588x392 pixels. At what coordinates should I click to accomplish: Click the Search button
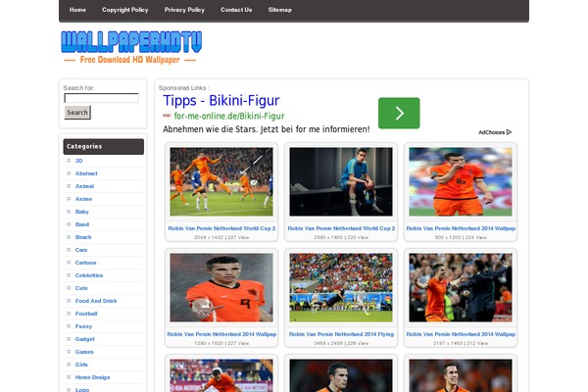point(77,112)
